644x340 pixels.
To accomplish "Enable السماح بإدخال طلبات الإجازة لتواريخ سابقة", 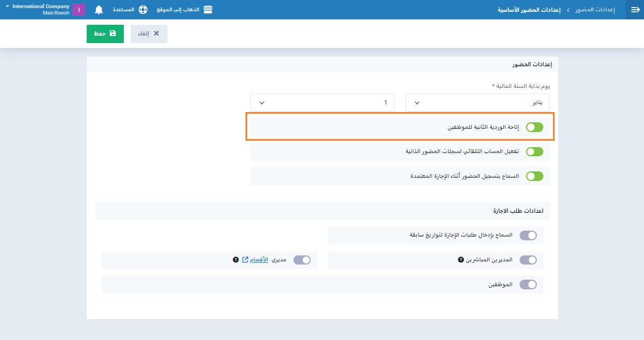I will (528, 235).
